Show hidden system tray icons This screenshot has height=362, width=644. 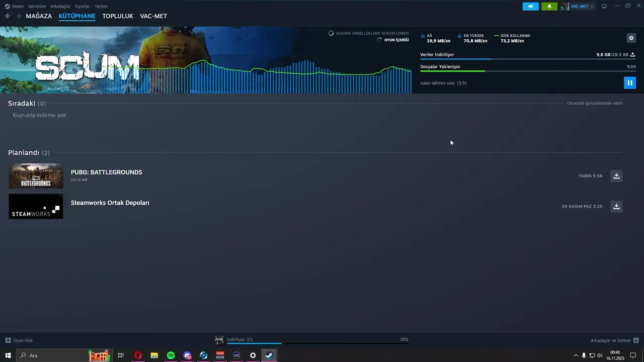(576, 355)
